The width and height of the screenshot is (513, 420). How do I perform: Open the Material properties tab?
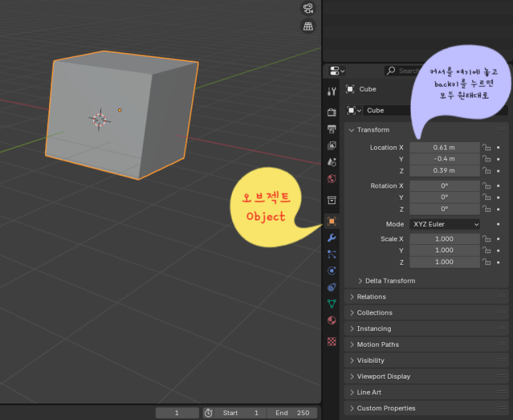pos(332,321)
